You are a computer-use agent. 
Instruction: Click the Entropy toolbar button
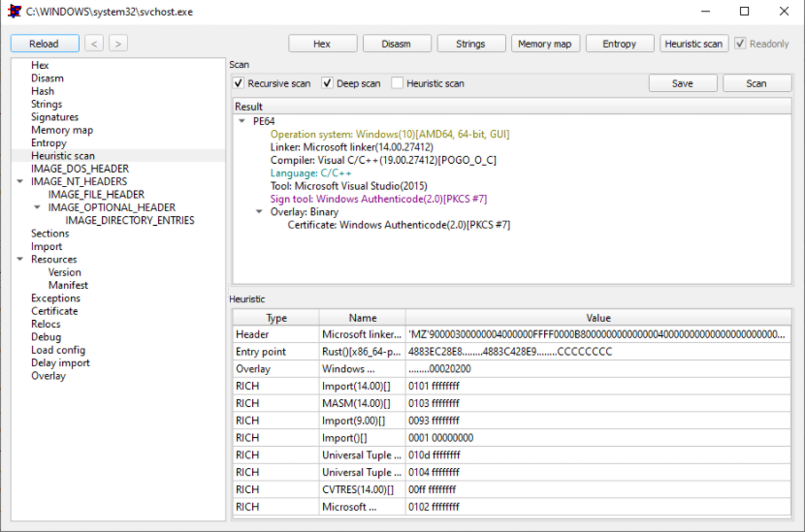tap(619, 44)
